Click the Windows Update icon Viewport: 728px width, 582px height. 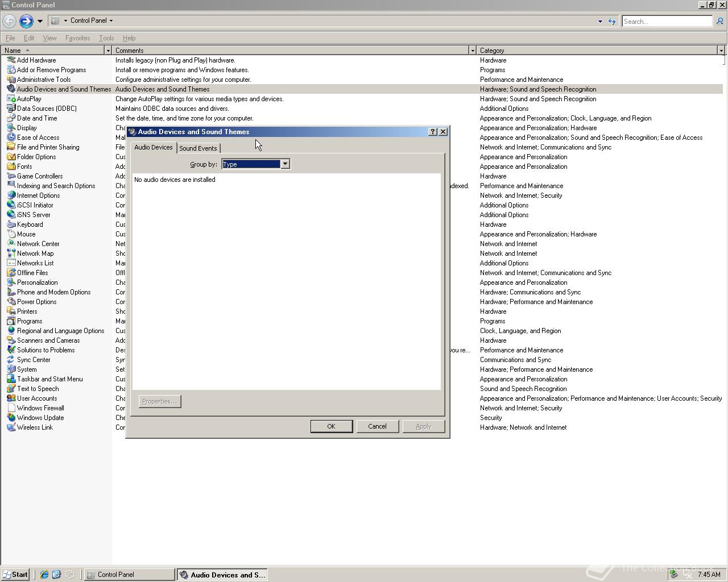click(11, 418)
